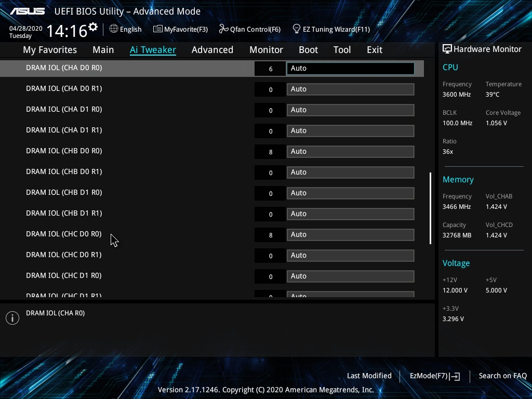Image resolution: width=532 pixels, height=399 pixels.
Task: Click Auto field for DRAM IOL (CHC D0 R0)
Action: (351, 234)
